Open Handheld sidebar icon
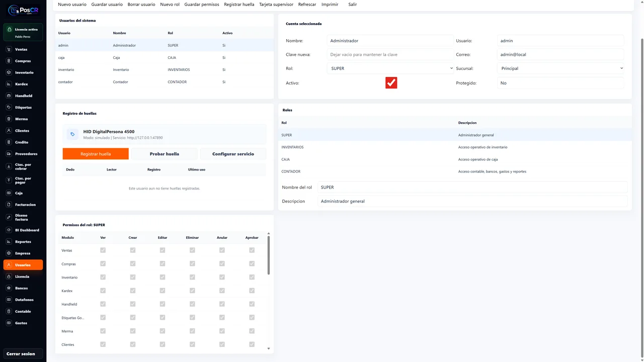 point(9,96)
